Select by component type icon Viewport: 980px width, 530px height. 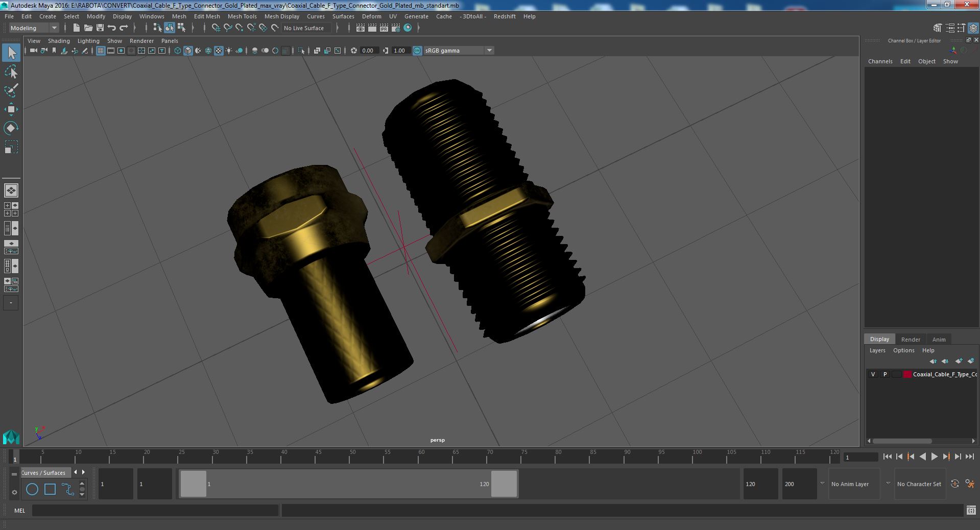click(181, 28)
